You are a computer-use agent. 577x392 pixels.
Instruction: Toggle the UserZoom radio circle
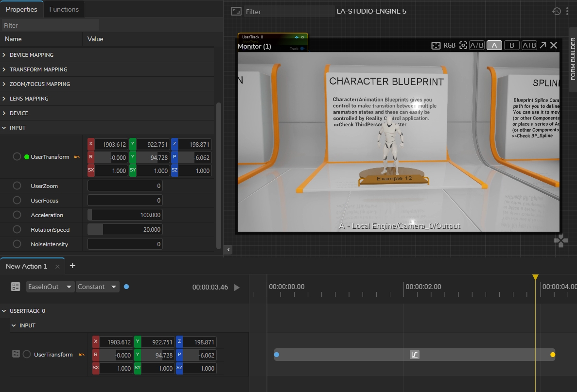17,186
